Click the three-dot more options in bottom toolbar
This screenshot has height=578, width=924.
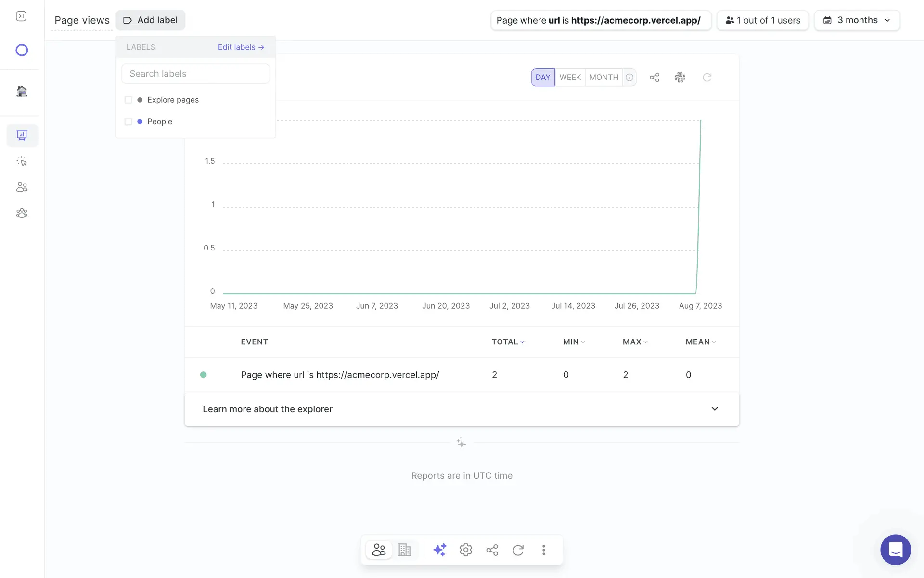pos(543,550)
